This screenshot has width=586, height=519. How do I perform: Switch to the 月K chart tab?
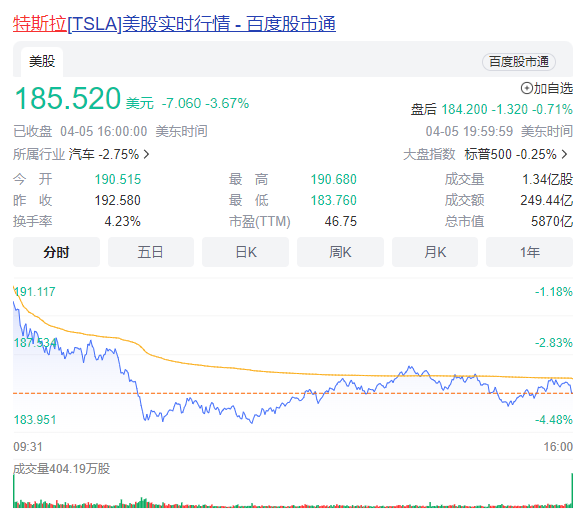pyautogui.click(x=435, y=252)
